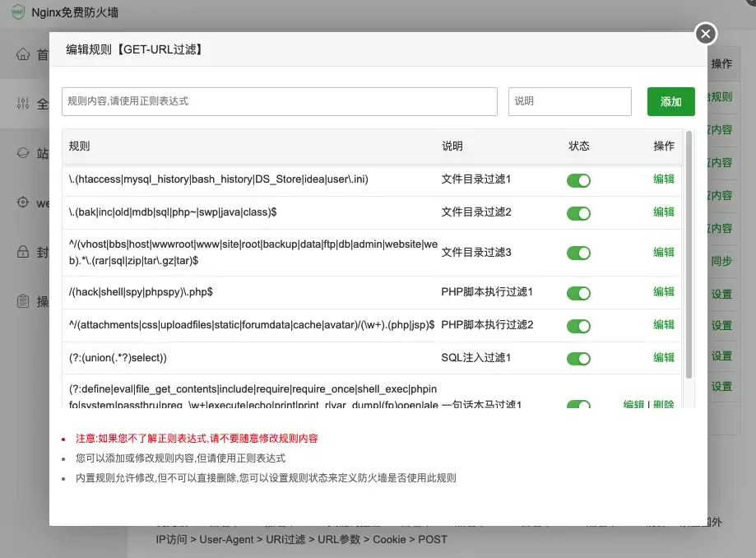Viewport: 756px width, 558px height.
Task: Click the 文件目录过滤1 description cell
Action: tap(475, 179)
